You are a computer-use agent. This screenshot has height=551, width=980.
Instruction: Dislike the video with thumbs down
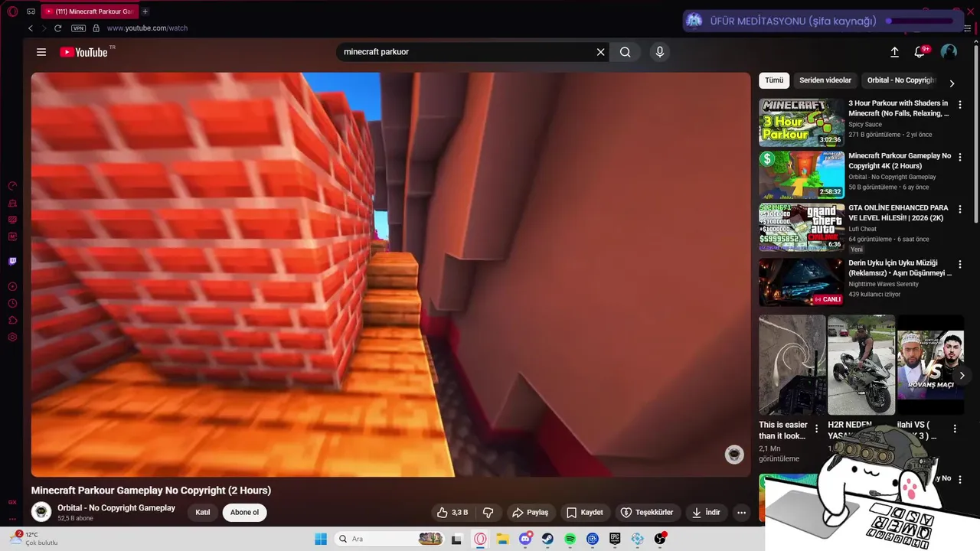tap(488, 513)
